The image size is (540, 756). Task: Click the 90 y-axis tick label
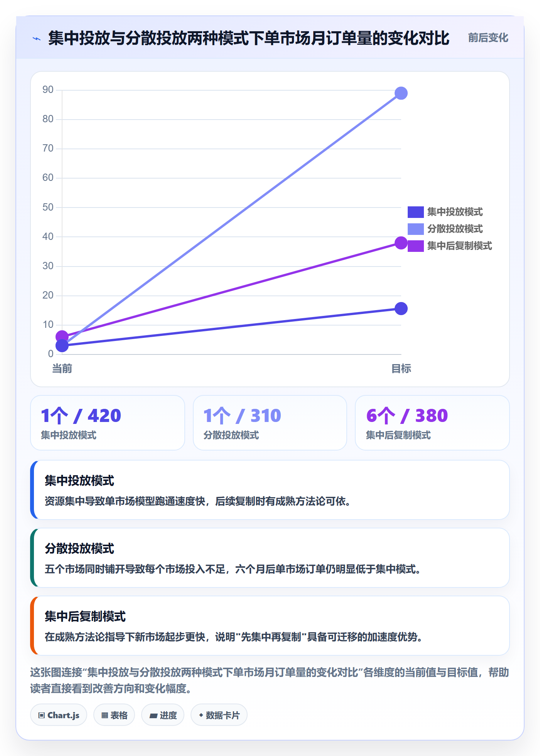pos(48,90)
